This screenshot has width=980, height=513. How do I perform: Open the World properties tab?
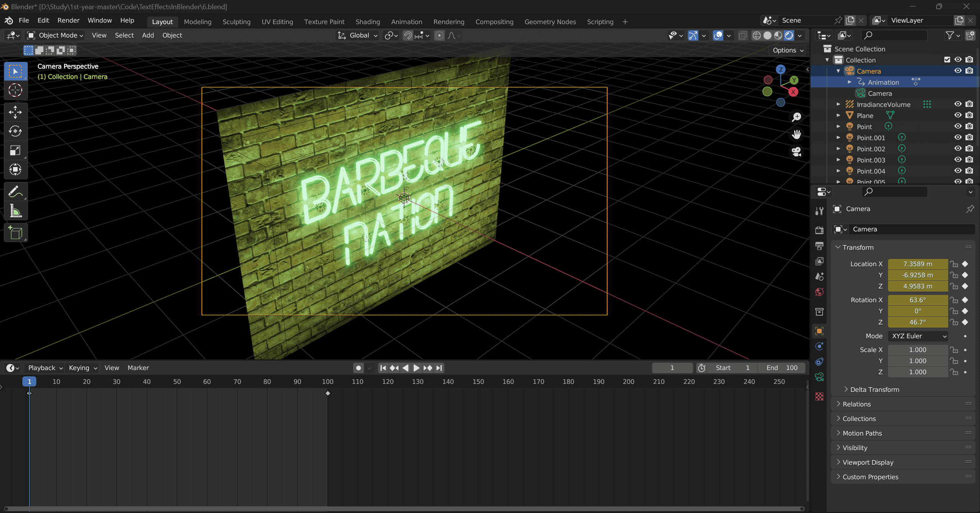pyautogui.click(x=819, y=292)
